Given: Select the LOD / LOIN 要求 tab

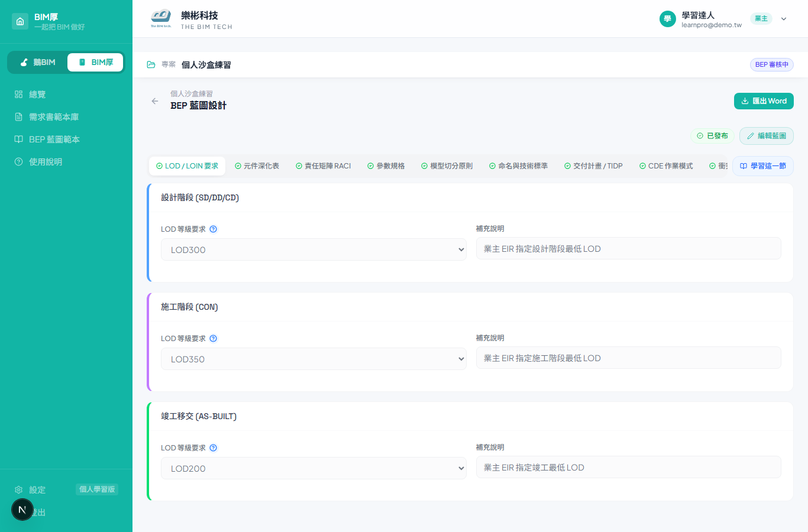Looking at the screenshot, I should [187, 166].
